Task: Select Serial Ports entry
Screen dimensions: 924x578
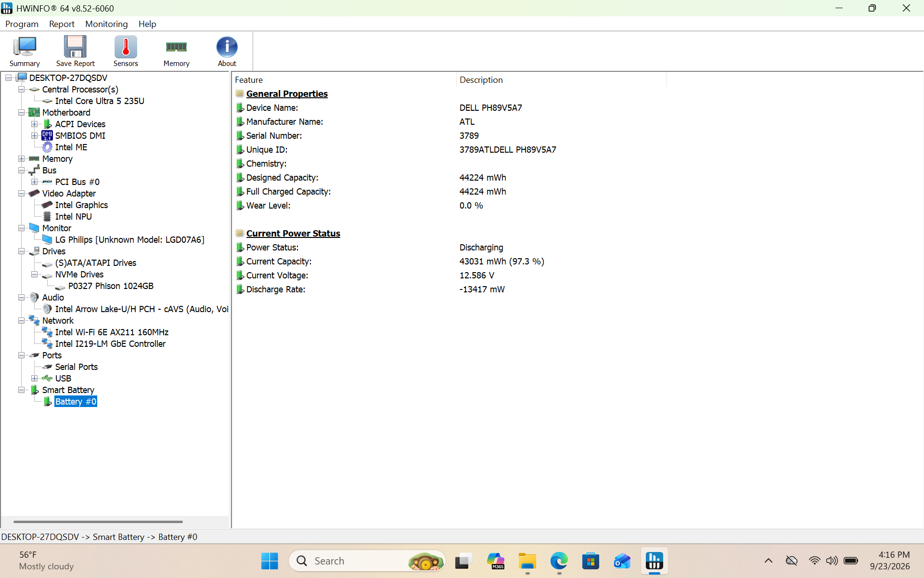Action: [x=76, y=367]
